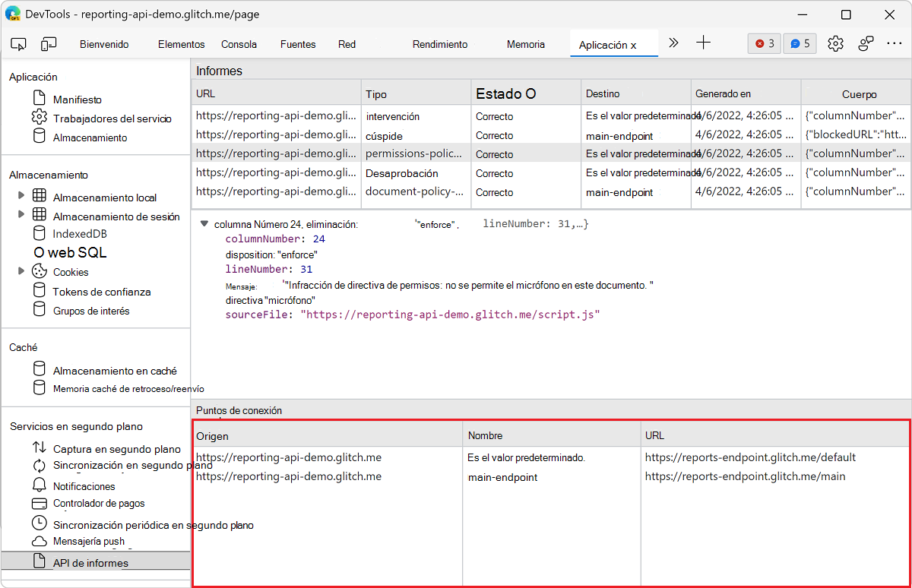Click the issues feedback icon beside settings gear
The height and width of the screenshot is (588, 912).
click(x=866, y=43)
